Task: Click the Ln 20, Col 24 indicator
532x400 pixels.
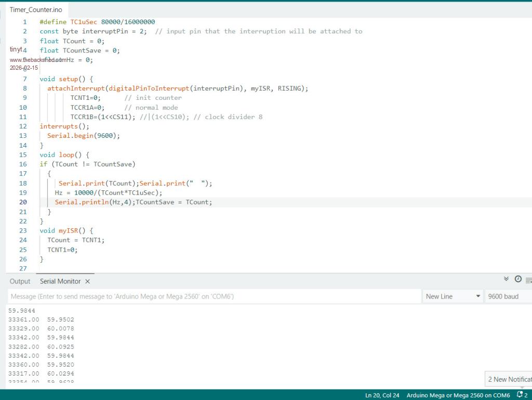Action: [382, 395]
